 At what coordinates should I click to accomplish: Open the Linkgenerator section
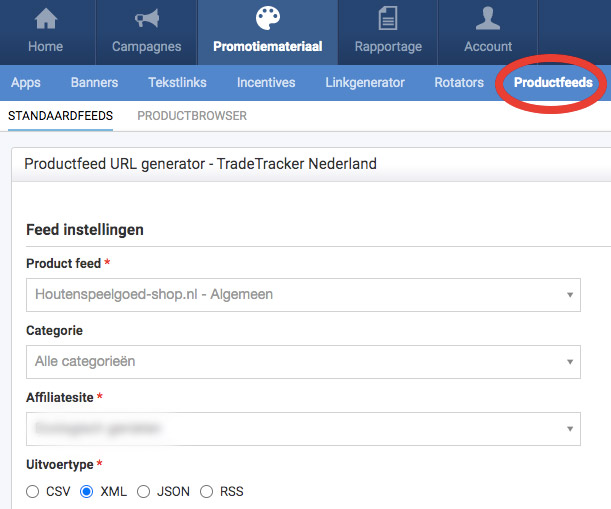pos(365,83)
